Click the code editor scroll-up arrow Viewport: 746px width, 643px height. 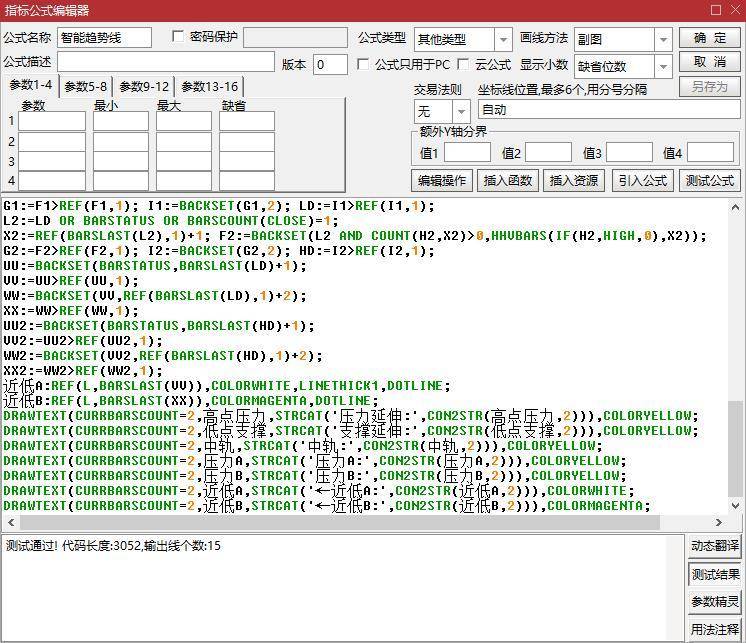(x=735, y=207)
